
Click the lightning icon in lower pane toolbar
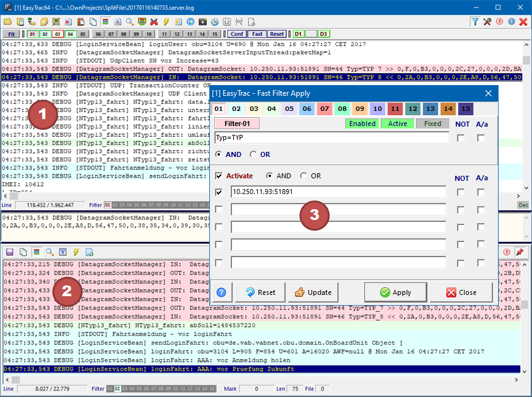pyautogui.click(x=76, y=252)
